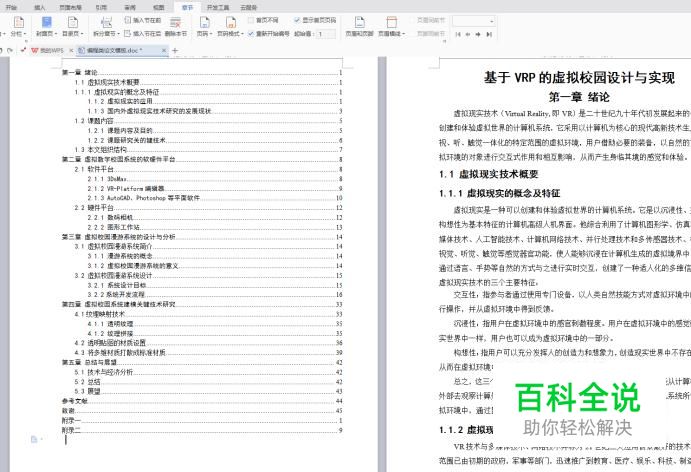Expand the 页码 dropdown arrow

(212, 34)
